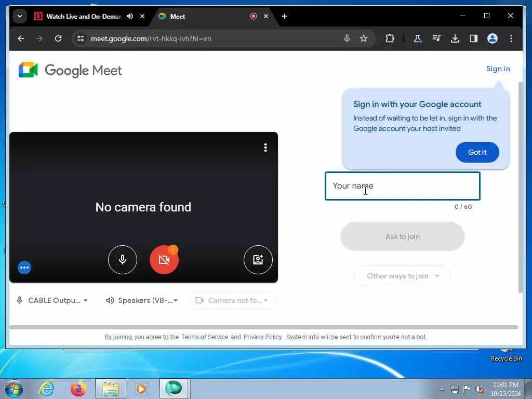
Task: Close the Meet tab
Action: tap(266, 16)
